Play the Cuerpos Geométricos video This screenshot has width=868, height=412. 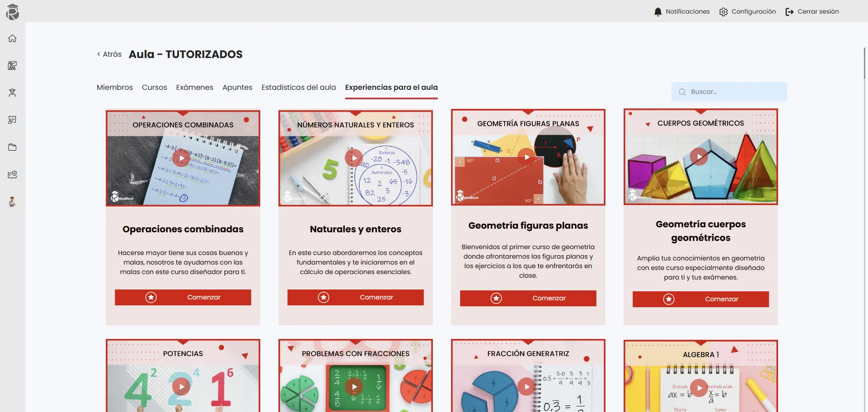coord(699,157)
